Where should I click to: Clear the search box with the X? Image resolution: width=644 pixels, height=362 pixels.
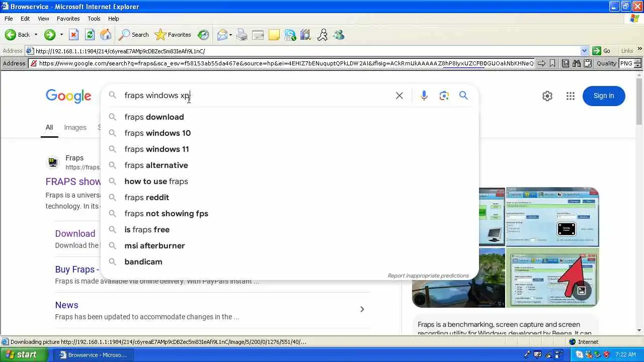tap(399, 96)
